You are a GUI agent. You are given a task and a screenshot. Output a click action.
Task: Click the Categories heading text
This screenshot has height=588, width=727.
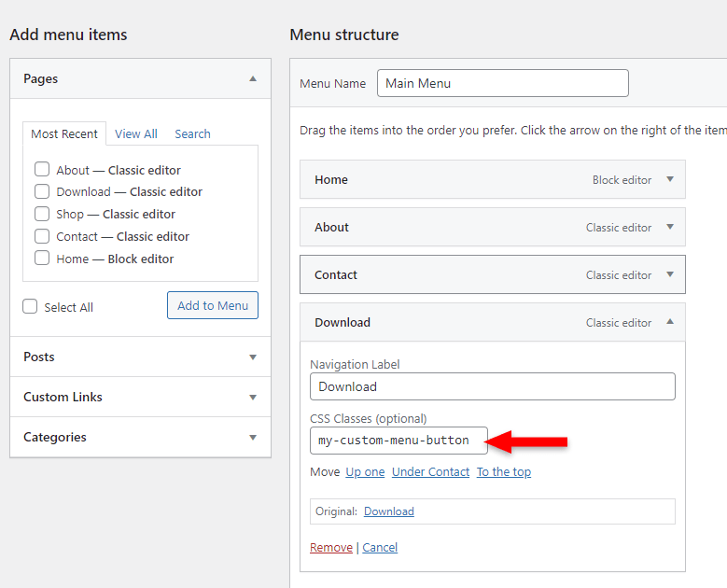click(55, 437)
